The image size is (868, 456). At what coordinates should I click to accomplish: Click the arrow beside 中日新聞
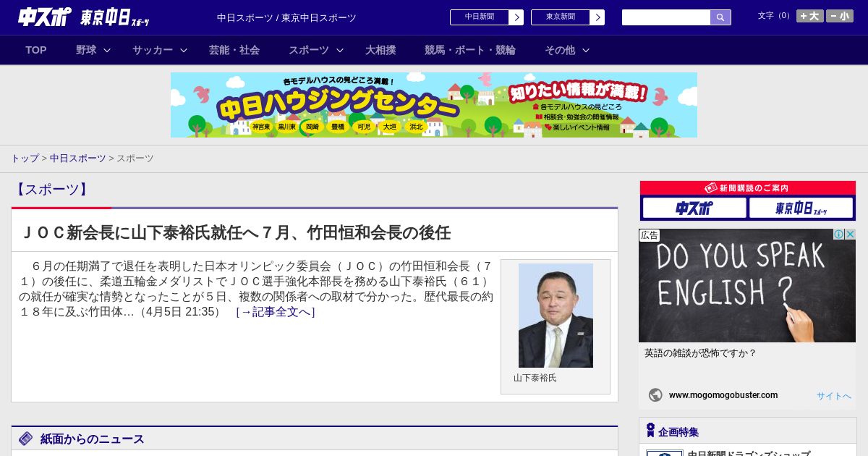tap(516, 17)
